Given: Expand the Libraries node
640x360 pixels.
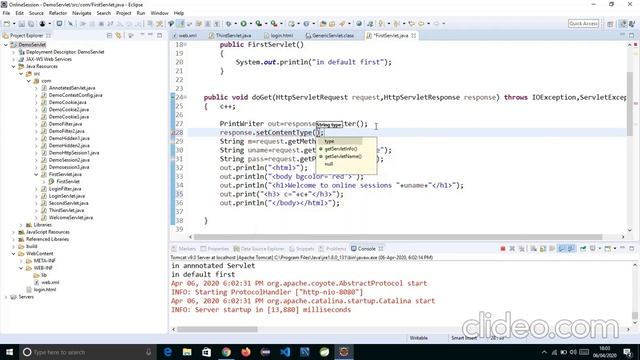Looking at the screenshot, I should tap(21, 225).
